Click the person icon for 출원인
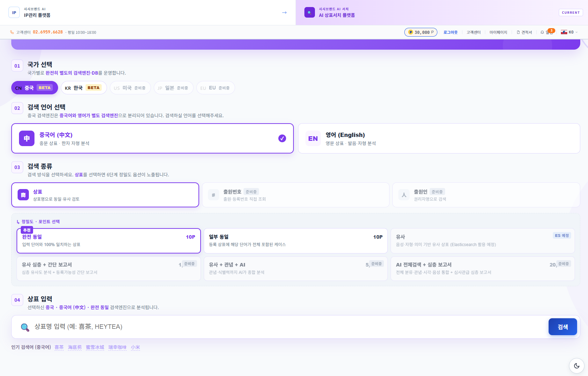This screenshot has height=376, width=588. [x=404, y=195]
